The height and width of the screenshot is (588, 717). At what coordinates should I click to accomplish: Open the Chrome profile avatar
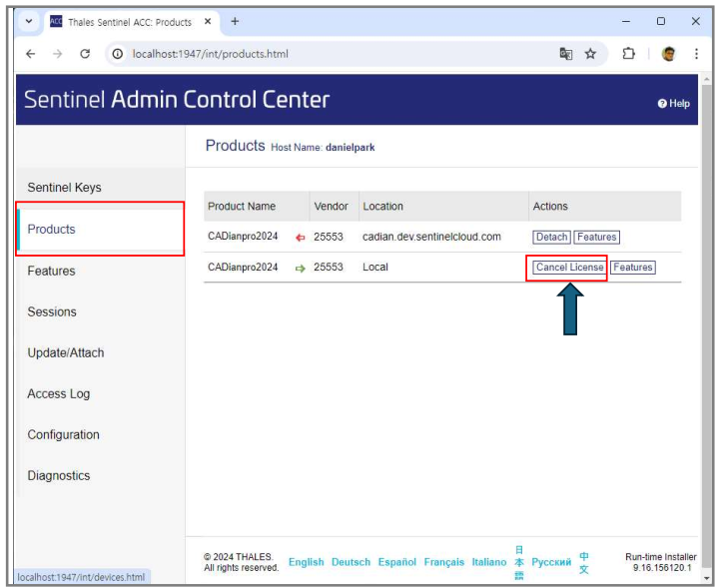click(668, 54)
